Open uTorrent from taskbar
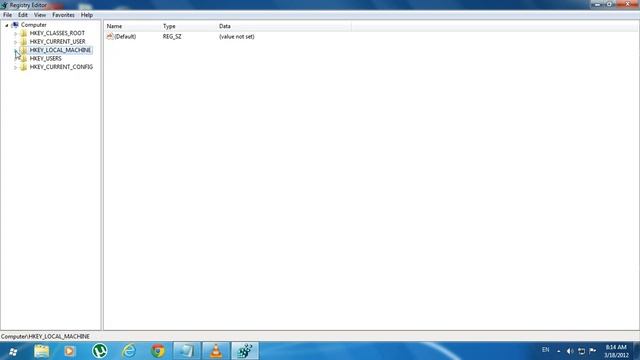The height and width of the screenshot is (360, 640). click(100, 351)
